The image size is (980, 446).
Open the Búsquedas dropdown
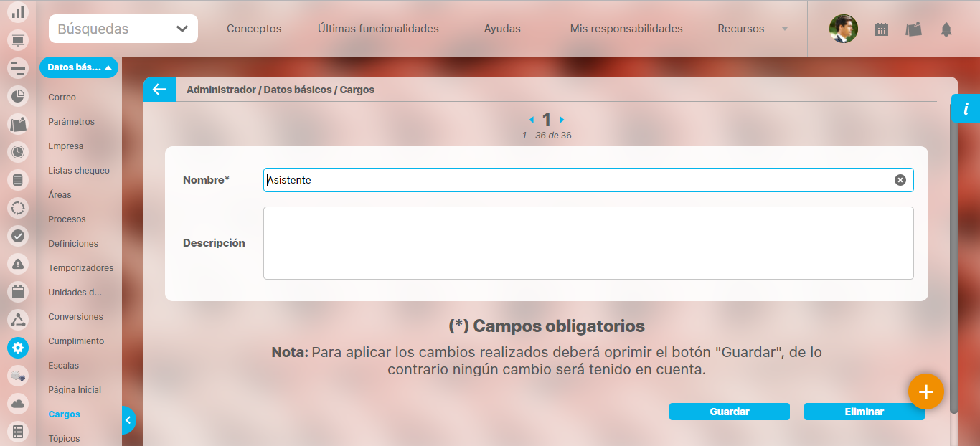click(x=123, y=29)
